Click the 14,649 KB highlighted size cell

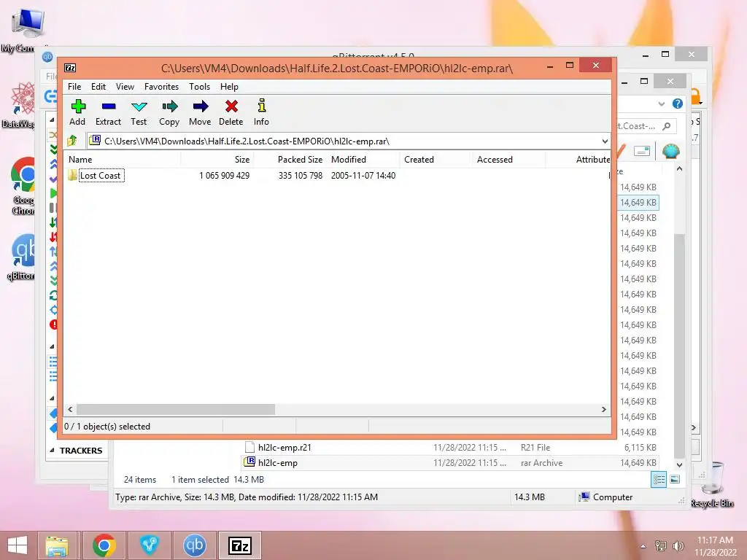[x=638, y=203]
